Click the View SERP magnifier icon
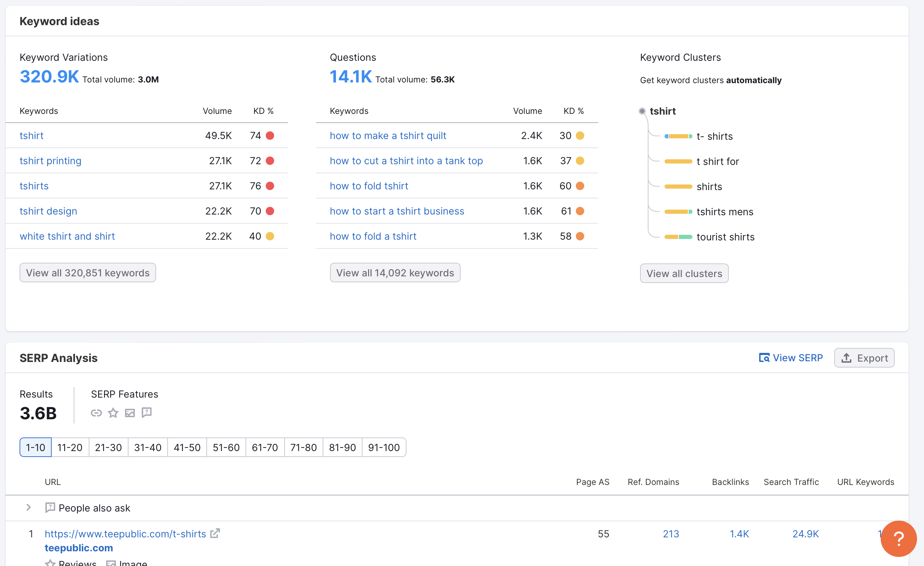The height and width of the screenshot is (566, 924). [x=764, y=358]
